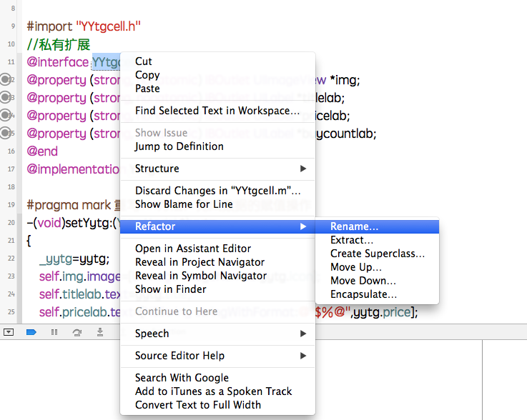Screen dimensions: 527x420
Task: Select Jump to Definition
Action: pos(217,146)
